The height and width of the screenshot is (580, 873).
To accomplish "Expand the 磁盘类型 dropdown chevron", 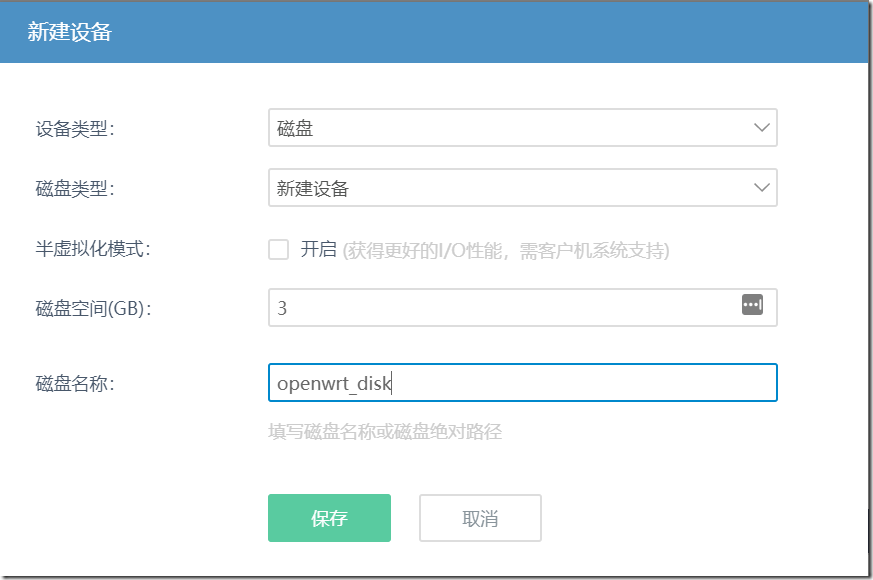I will tap(761, 188).
